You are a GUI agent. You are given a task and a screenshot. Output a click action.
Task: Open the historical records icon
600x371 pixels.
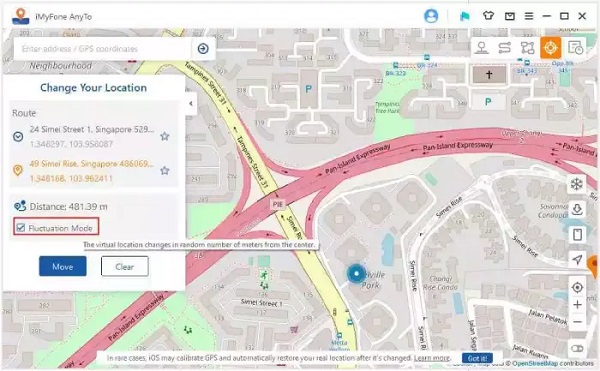point(575,48)
